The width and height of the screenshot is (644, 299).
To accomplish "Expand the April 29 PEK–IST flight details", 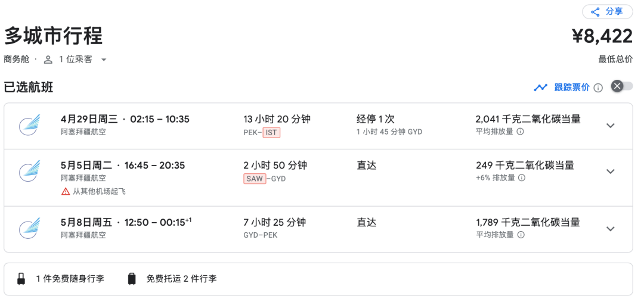I will pyautogui.click(x=610, y=125).
